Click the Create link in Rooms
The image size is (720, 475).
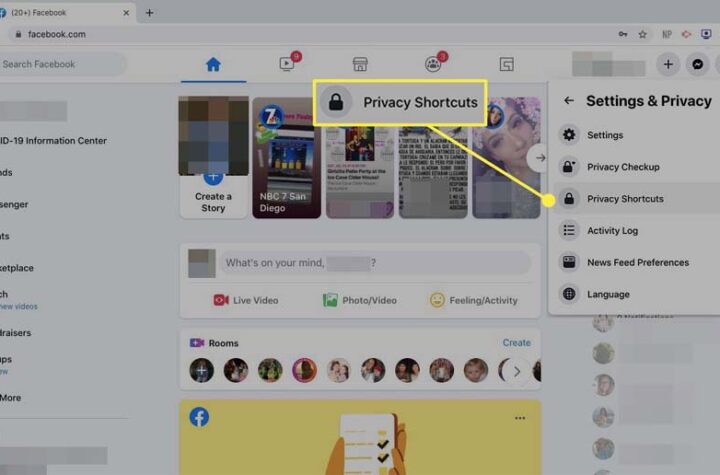point(516,343)
